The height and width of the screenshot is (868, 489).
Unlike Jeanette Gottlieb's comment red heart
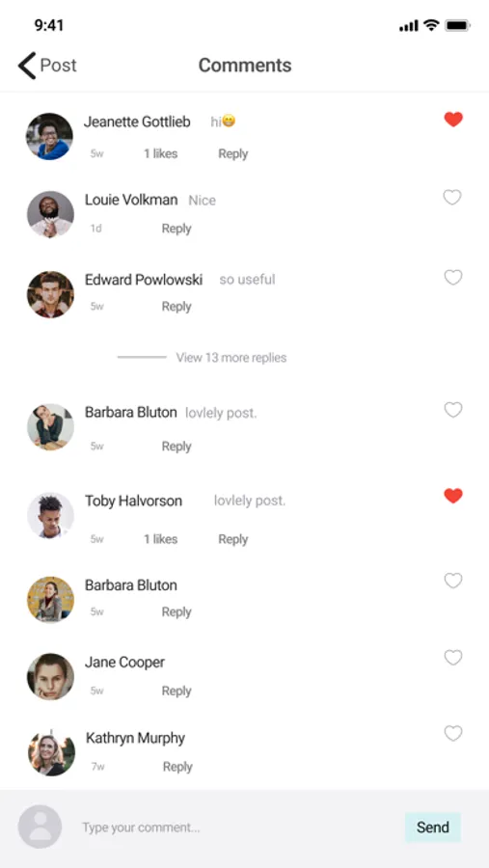[x=453, y=119]
